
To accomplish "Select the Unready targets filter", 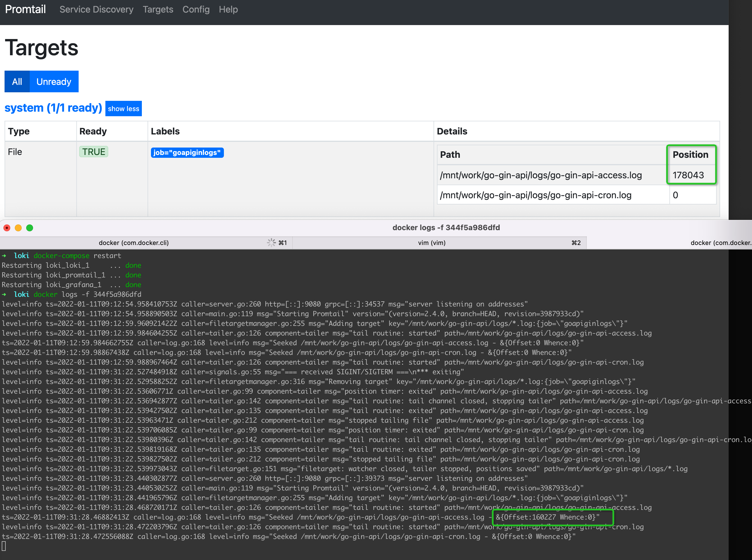I will tap(54, 81).
